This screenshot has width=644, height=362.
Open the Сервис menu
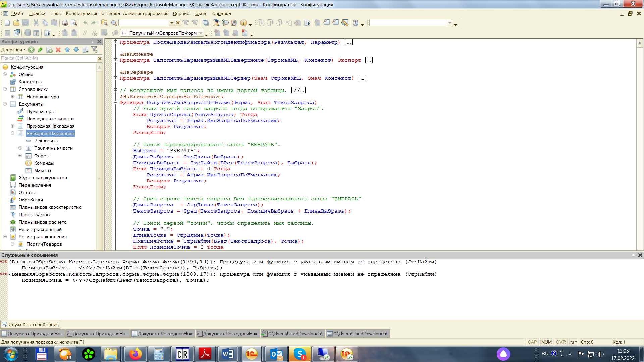click(x=181, y=13)
